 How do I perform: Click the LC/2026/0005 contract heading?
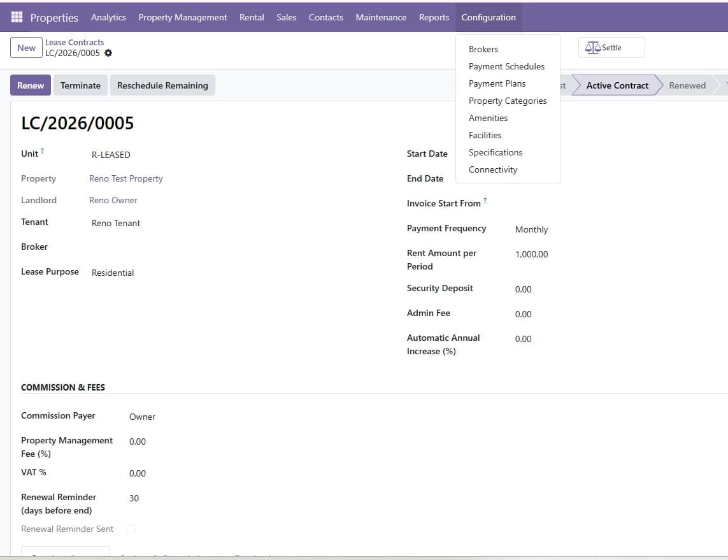[x=78, y=123]
